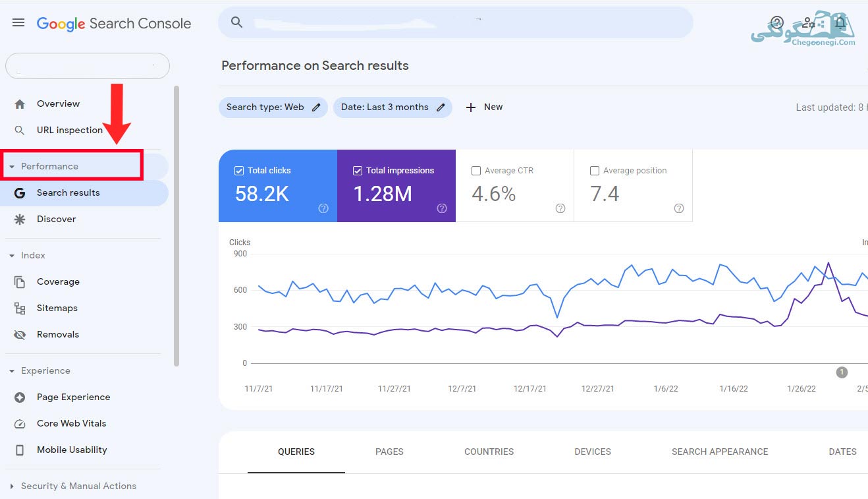The image size is (868, 499).
Task: Collapse the Performance section
Action: click(x=72, y=166)
